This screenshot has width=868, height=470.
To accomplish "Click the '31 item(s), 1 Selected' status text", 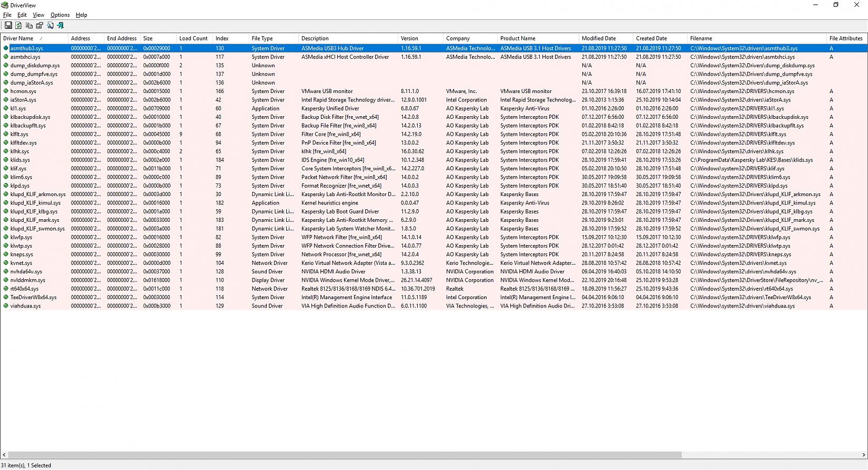I will (26, 465).
